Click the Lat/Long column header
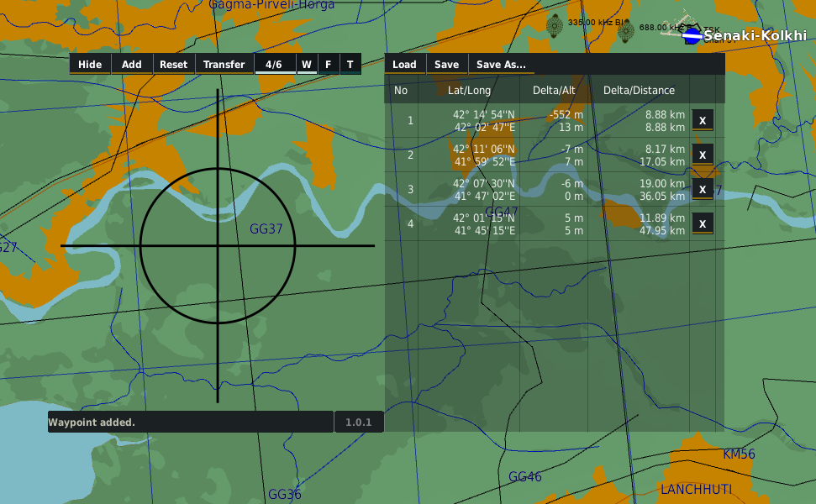 [470, 91]
